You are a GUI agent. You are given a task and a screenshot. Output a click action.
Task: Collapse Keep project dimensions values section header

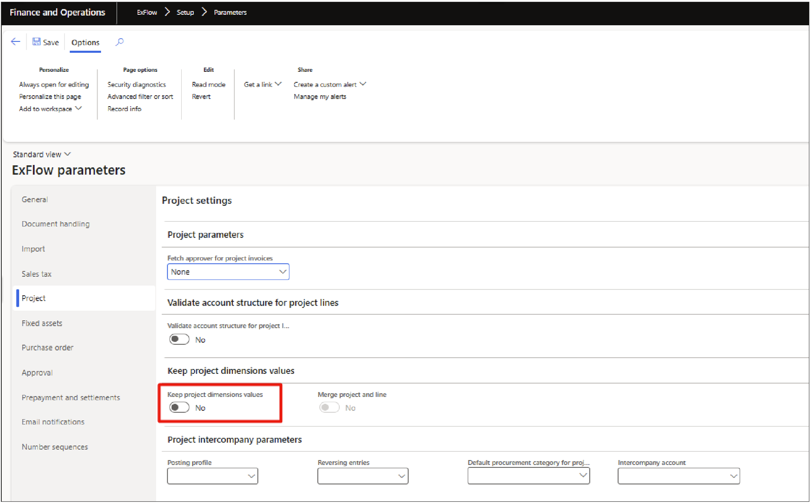231,371
